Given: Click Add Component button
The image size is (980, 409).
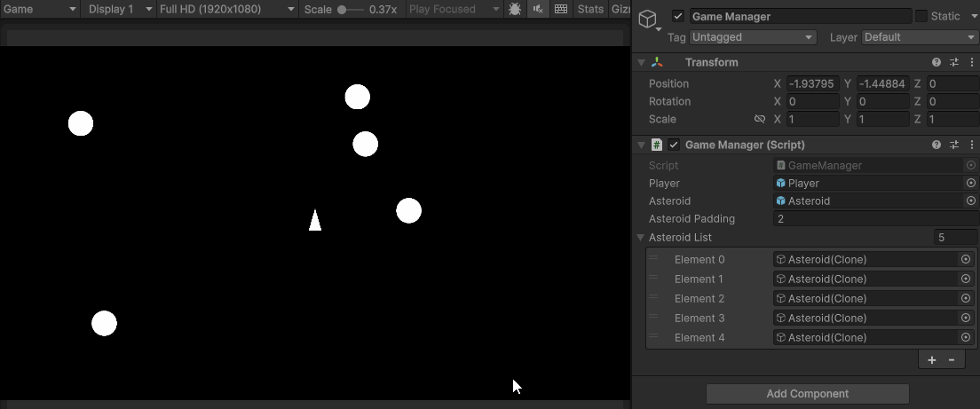Looking at the screenshot, I should click(808, 393).
